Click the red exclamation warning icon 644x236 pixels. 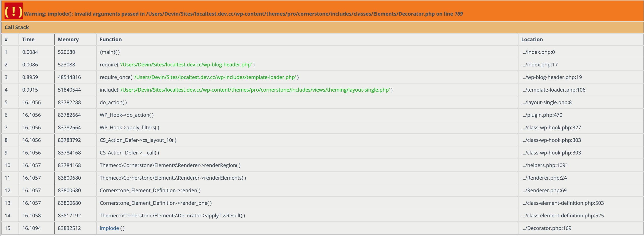(14, 11)
